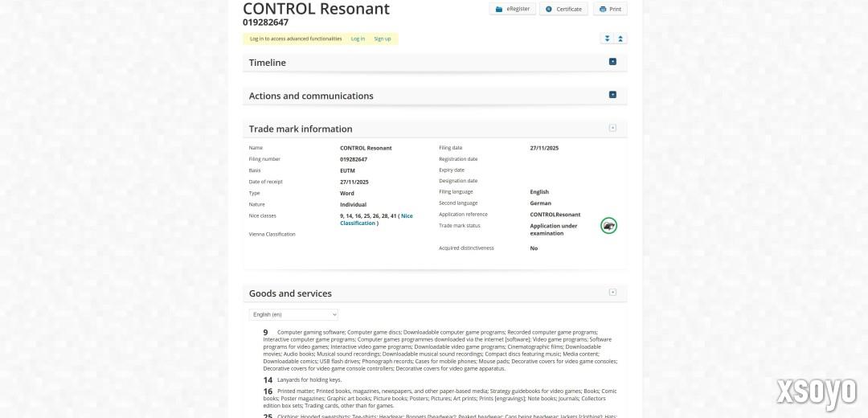868x418 pixels.
Task: Click the Certificate button
Action: (x=563, y=9)
